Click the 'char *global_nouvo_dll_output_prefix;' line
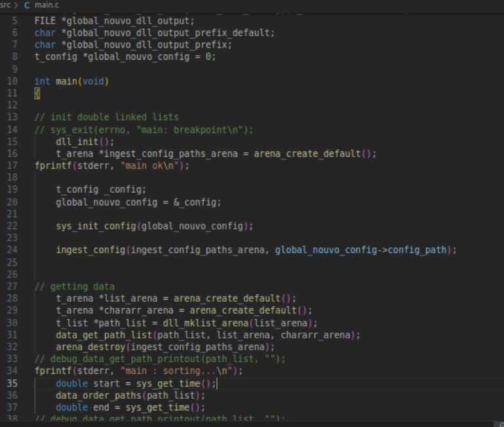 coord(133,45)
